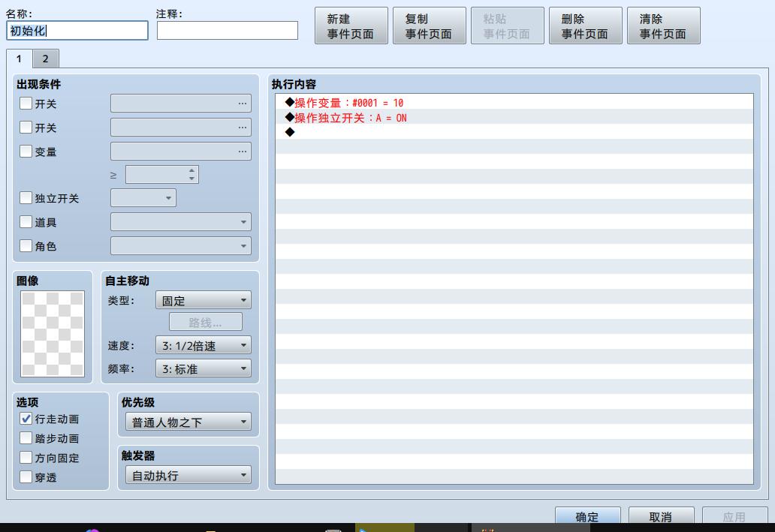This screenshot has height=532, width=775.
Task: Expand the 触发器 dropdown set to 自动执行
Action: pos(188,475)
